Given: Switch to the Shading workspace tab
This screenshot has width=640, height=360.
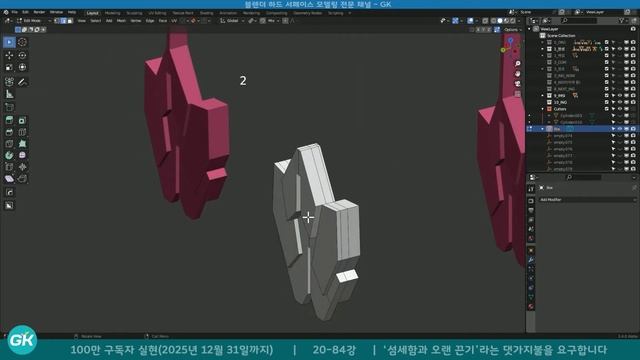Looking at the screenshot, I should 206,13.
